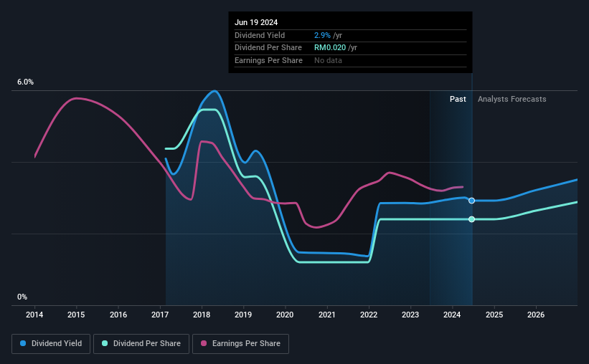The image size is (589, 364).
Task: Click the 2019 x-axis label
Action: click(243, 315)
